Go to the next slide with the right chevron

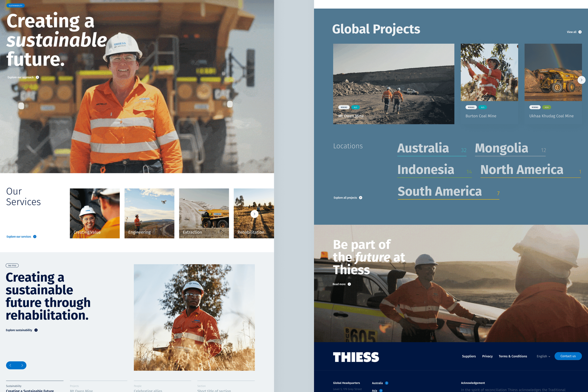22,365
